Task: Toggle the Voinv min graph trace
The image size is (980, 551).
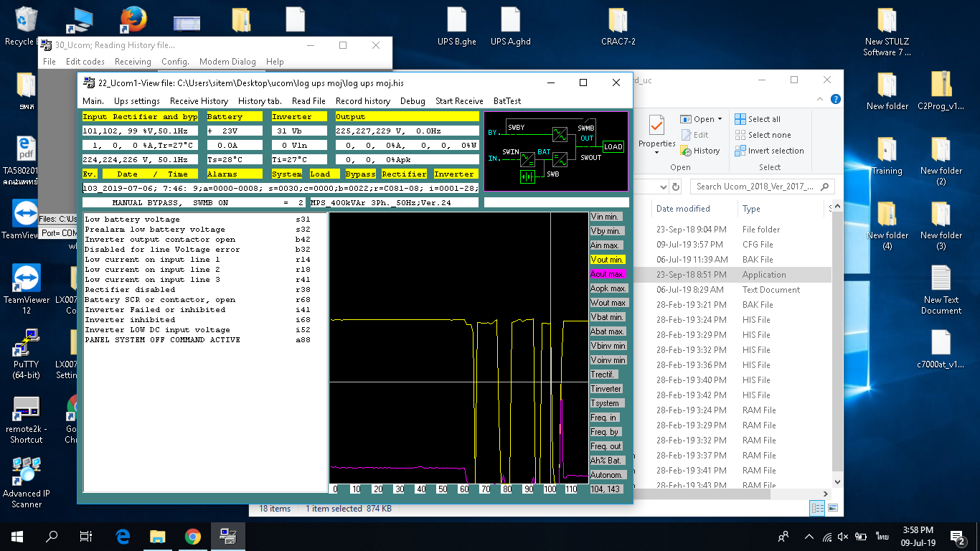Action: [608, 360]
